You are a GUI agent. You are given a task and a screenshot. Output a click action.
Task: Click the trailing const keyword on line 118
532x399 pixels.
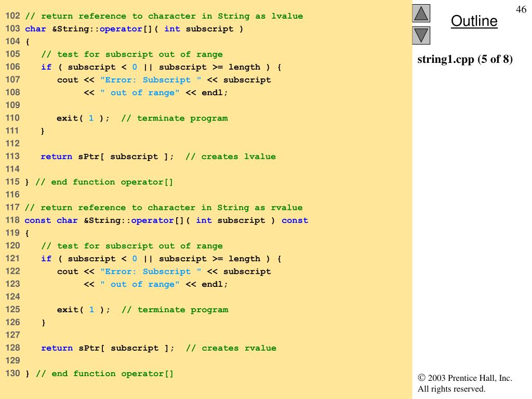click(295, 220)
